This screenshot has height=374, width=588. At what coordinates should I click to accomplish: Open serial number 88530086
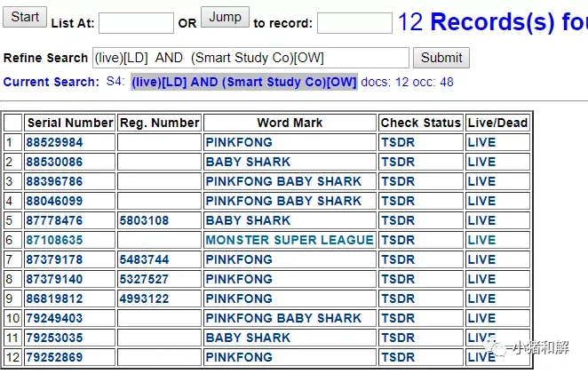point(54,162)
